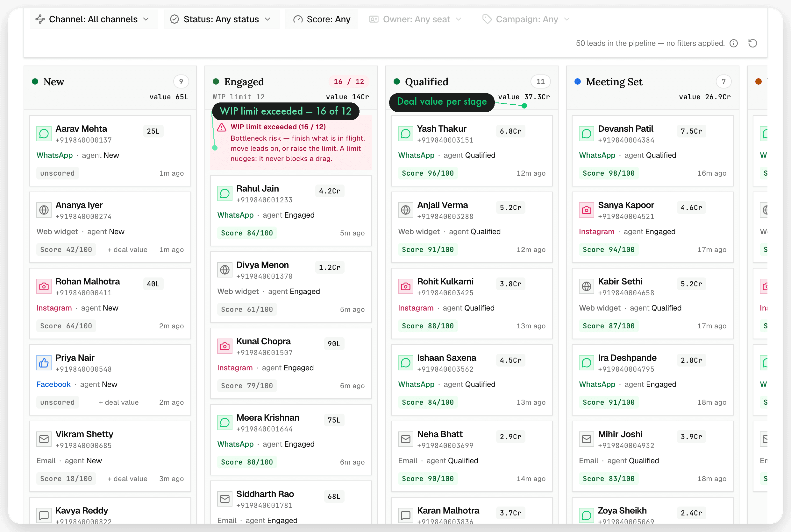Click email envelope icon on Vikram Shetty card
The image size is (791, 532).
[44, 439]
